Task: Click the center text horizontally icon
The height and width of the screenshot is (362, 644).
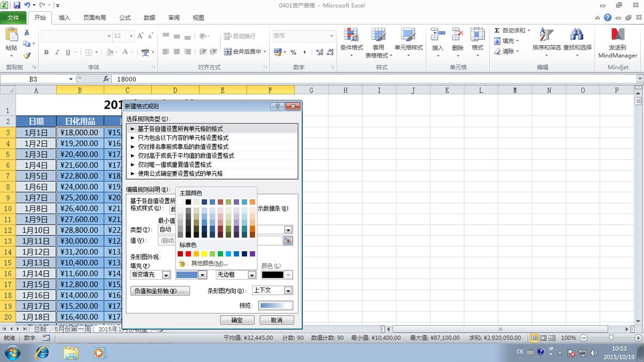Action: pyautogui.click(x=177, y=52)
